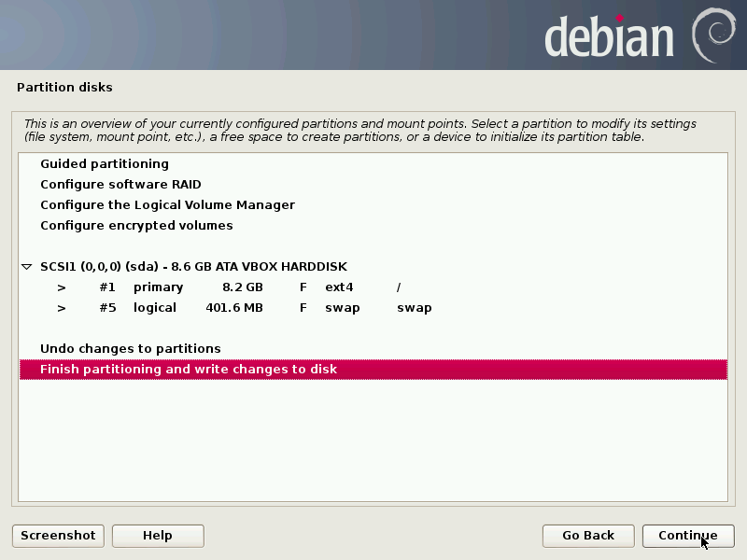This screenshot has width=747, height=560.
Task: Click the / mount point text
Action: [x=399, y=287]
